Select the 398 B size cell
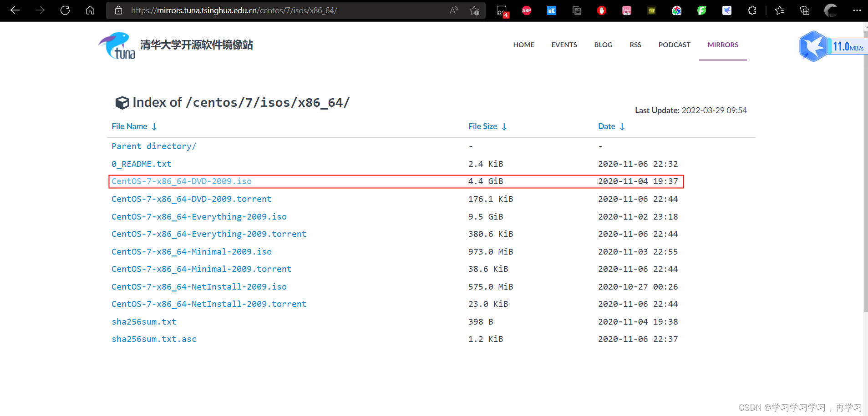 click(481, 322)
